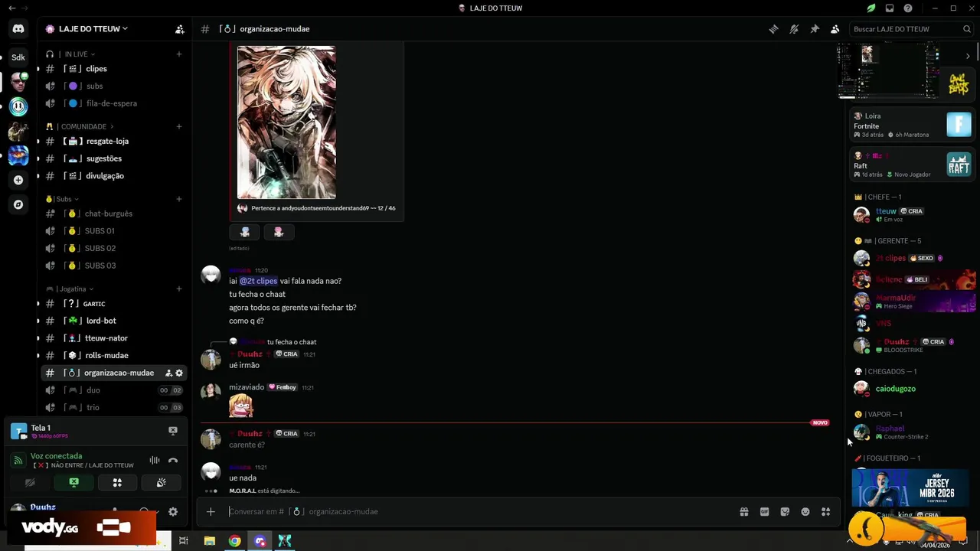The width and height of the screenshot is (980, 551).
Task: Open voice connection signal details icon
Action: pos(18,460)
